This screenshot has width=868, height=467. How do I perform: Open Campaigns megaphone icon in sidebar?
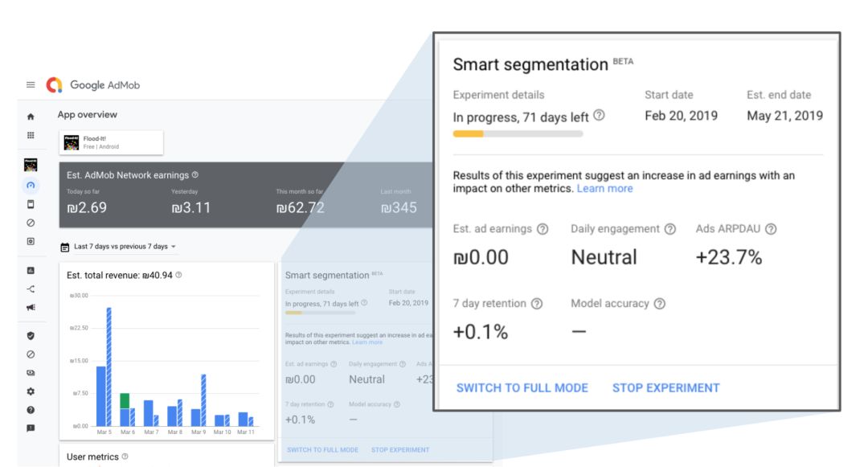point(31,307)
